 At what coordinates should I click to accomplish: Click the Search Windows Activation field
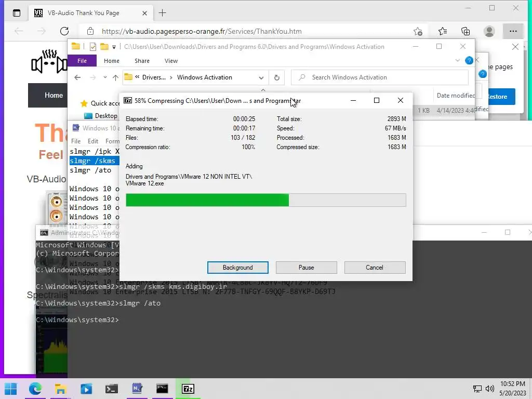(x=380, y=77)
